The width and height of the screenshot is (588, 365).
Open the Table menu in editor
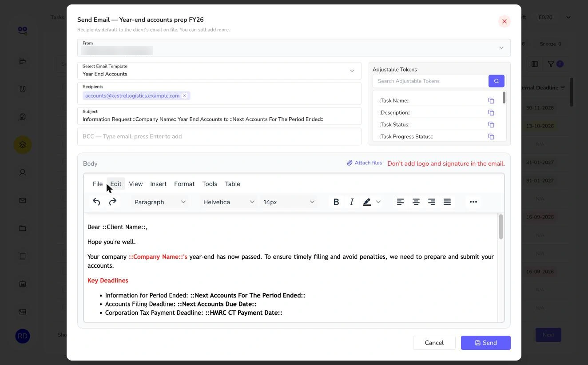tap(233, 184)
